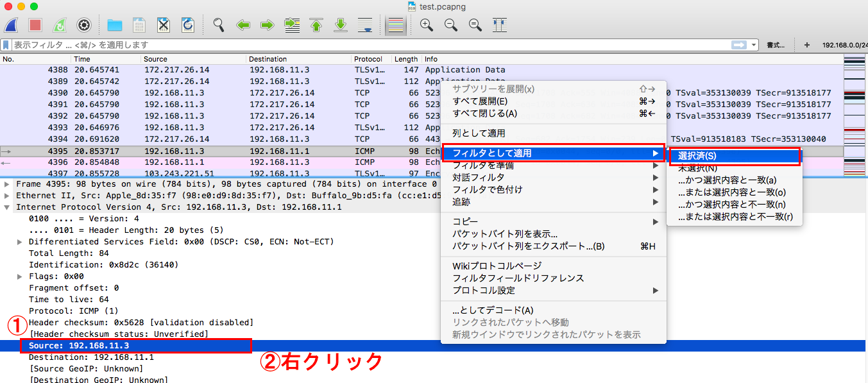Reset text to normal size
The height and width of the screenshot is (383, 868).
pos(475,26)
